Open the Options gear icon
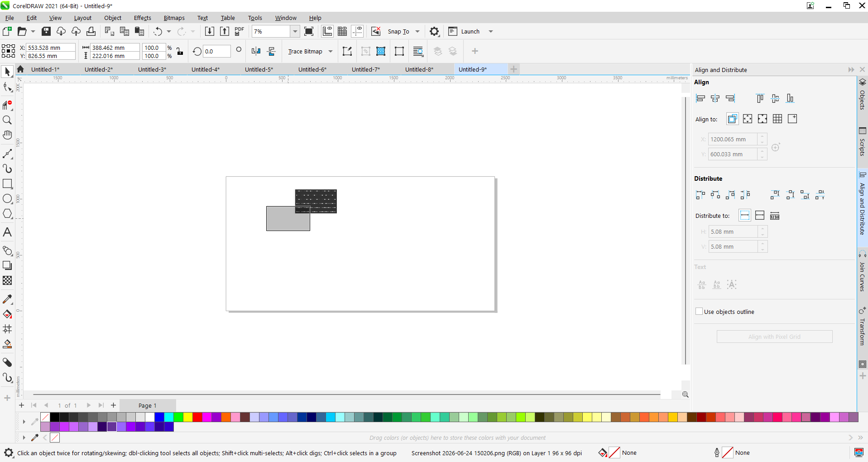 [x=434, y=31]
